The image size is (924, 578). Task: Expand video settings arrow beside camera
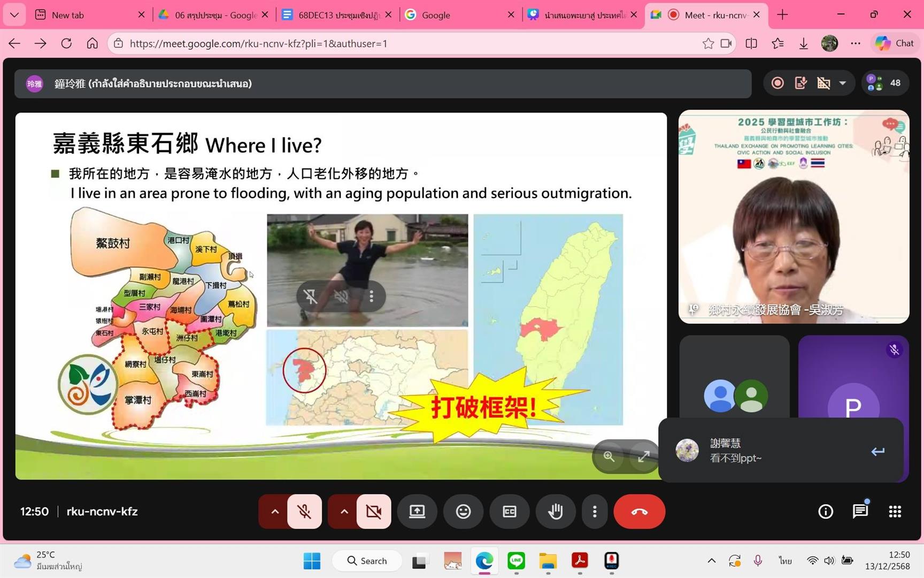click(x=344, y=512)
